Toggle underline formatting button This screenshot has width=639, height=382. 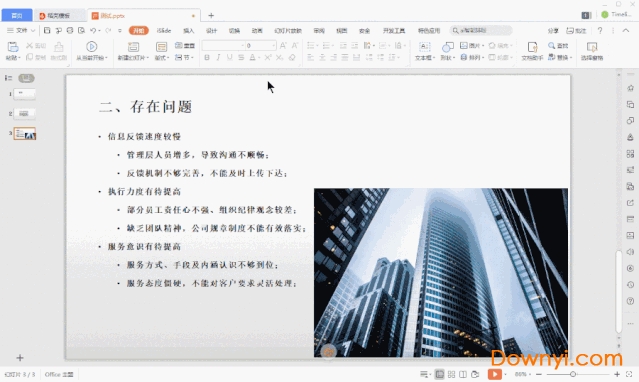coord(229,57)
